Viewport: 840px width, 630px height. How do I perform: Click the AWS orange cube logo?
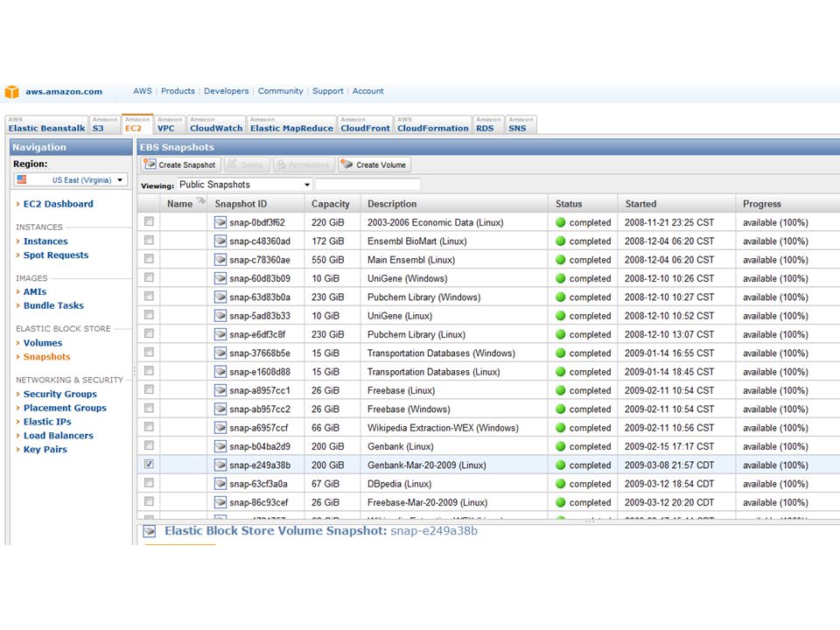click(11, 92)
